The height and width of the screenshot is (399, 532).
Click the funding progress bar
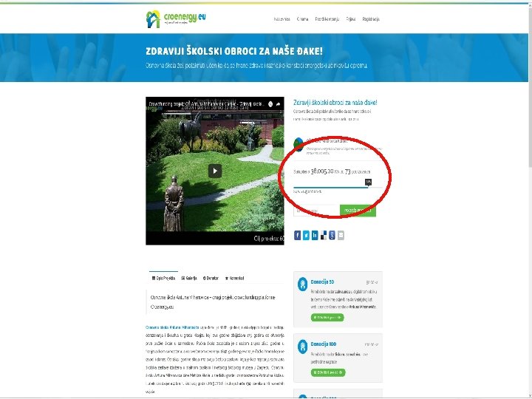pyautogui.click(x=338, y=187)
